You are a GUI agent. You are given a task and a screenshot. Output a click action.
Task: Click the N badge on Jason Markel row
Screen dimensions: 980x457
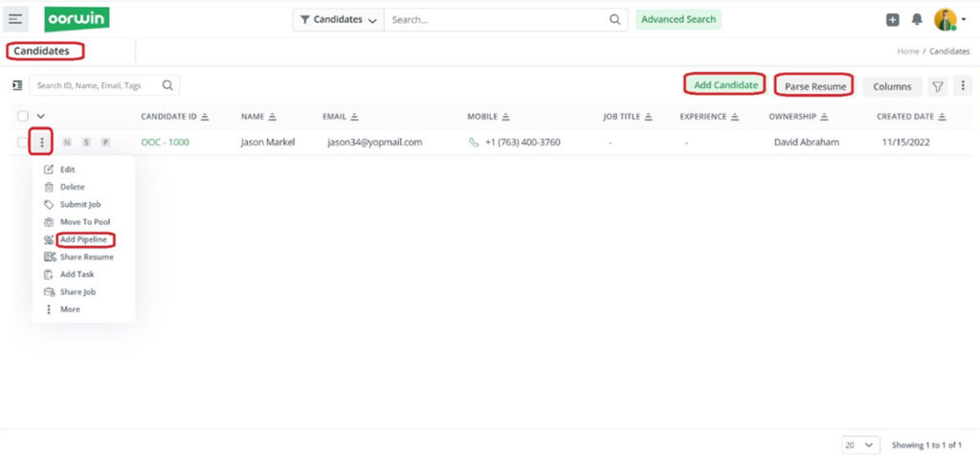(67, 143)
